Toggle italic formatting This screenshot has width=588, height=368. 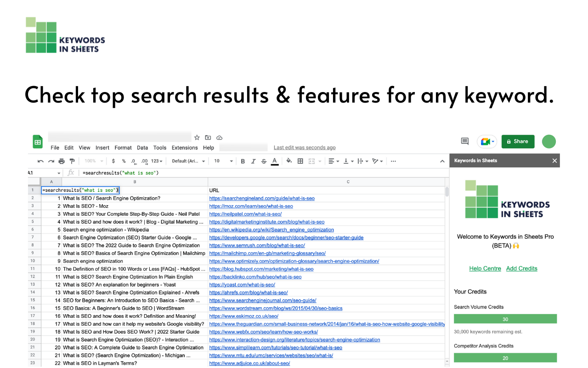pyautogui.click(x=253, y=161)
